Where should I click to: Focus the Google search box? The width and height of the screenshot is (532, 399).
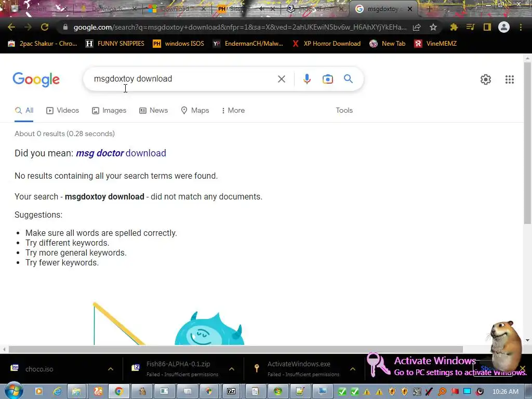pos(183,79)
